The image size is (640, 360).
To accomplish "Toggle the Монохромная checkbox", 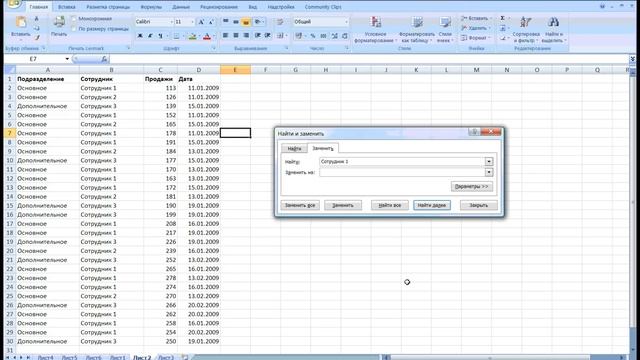I will point(74,19).
